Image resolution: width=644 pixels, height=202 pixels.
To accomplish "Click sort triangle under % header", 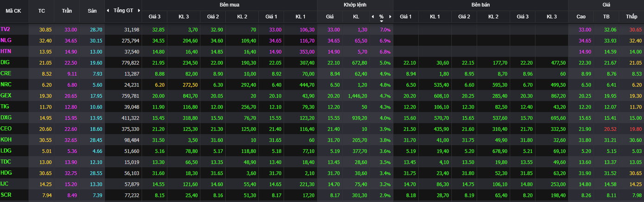I will click(x=381, y=21).
